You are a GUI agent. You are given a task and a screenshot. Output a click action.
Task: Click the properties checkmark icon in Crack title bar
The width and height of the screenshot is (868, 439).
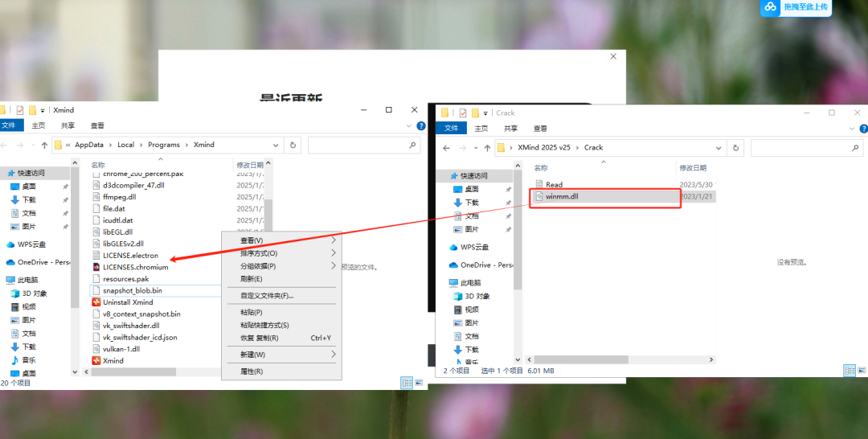(x=463, y=113)
